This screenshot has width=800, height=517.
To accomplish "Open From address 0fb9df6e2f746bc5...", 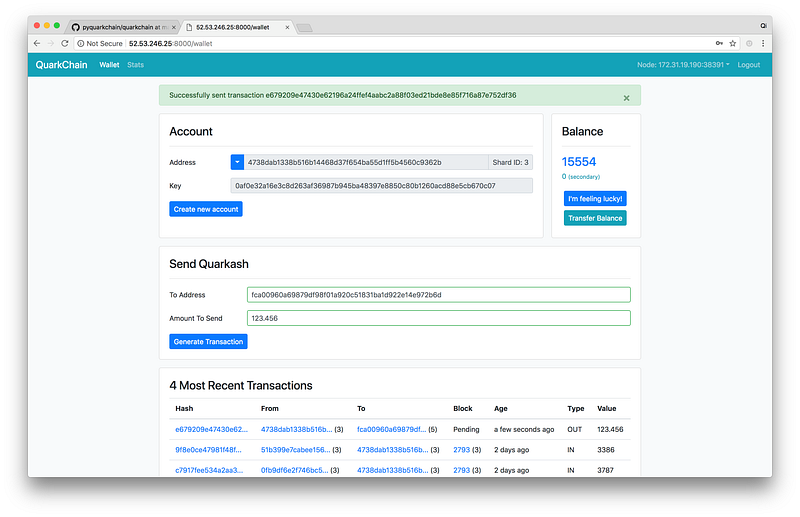I will coord(294,471).
